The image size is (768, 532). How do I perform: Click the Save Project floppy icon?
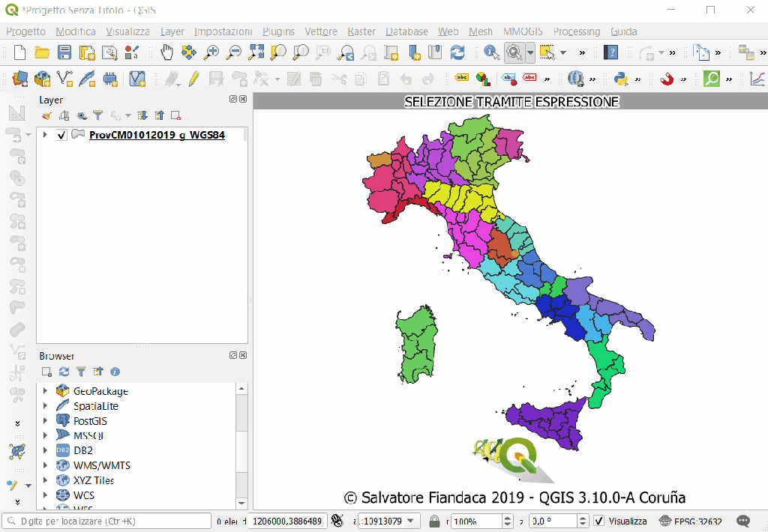pyautogui.click(x=64, y=52)
